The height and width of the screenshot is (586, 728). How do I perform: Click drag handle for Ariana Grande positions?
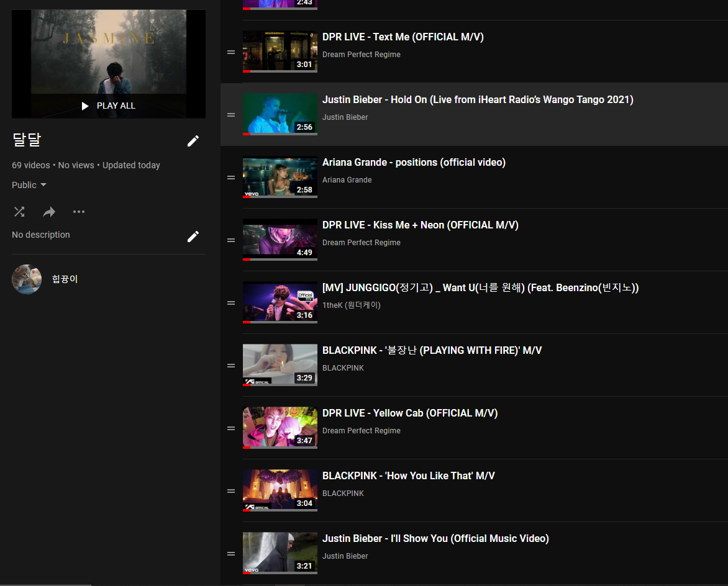click(x=231, y=178)
